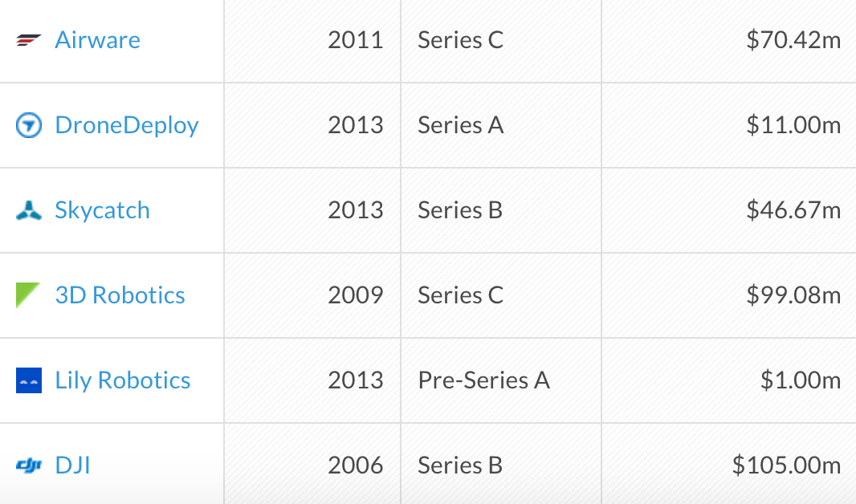
Task: Open the DroneDeploy company link
Action: click(126, 125)
